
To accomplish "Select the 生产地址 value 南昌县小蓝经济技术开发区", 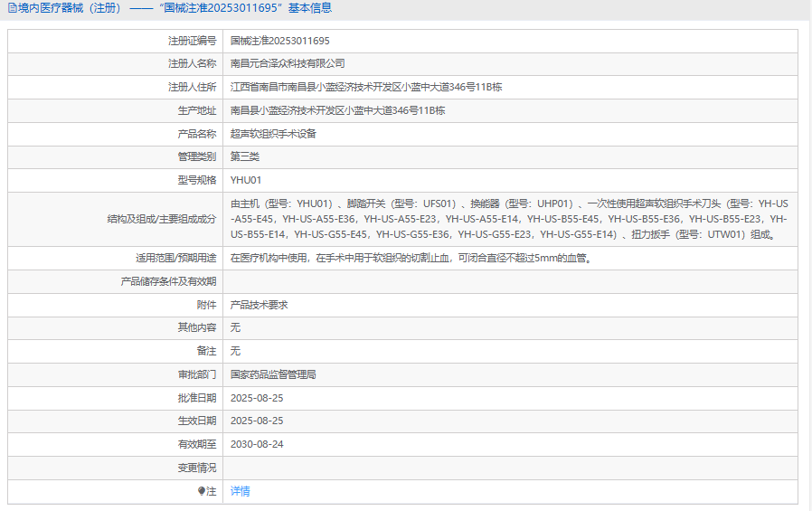I will [337, 110].
